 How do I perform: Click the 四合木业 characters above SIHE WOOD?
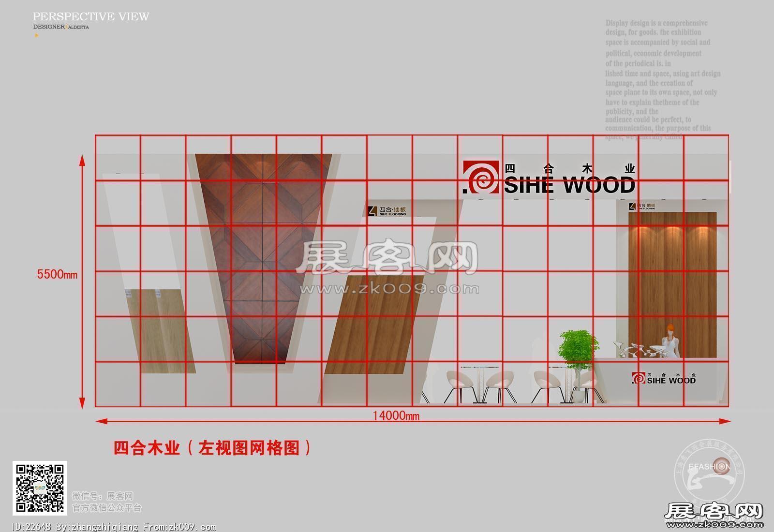pos(570,169)
